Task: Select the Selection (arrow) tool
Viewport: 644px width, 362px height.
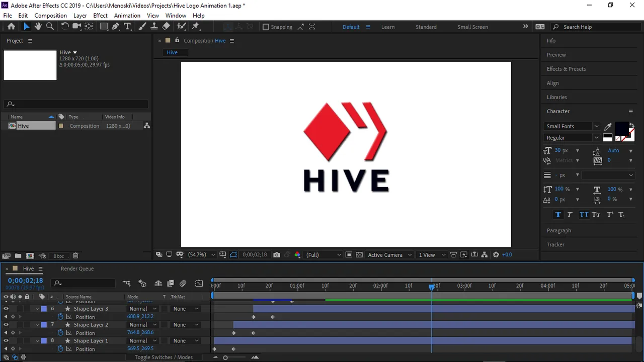Action: [26, 27]
